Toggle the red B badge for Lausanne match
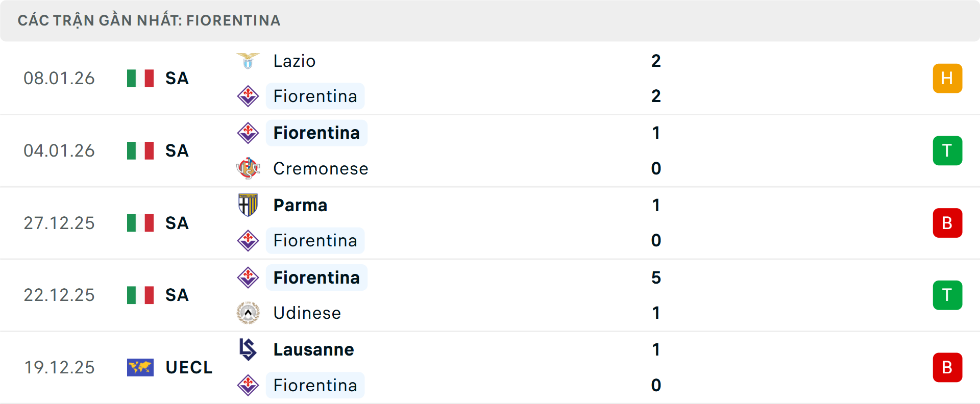980x404 pixels. (947, 367)
